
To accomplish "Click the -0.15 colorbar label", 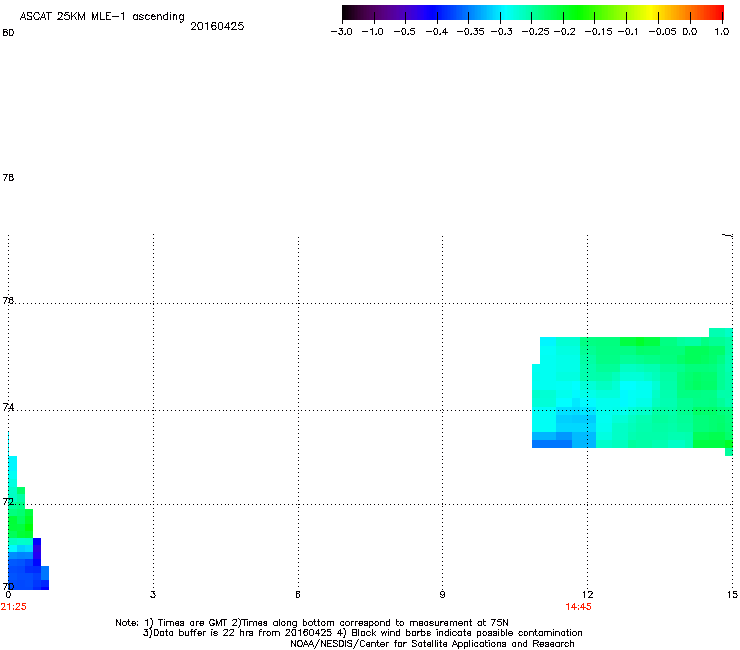I will point(598,32).
